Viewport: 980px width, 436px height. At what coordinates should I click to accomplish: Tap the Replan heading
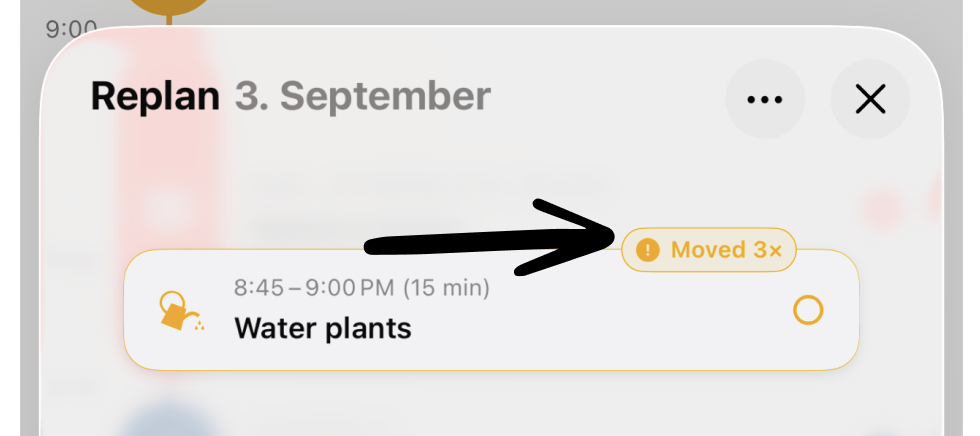point(155,97)
